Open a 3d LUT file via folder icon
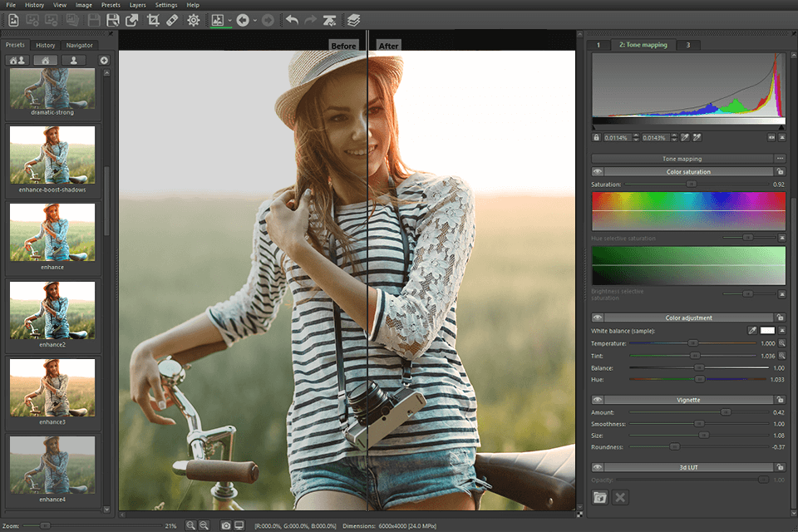 click(600, 496)
